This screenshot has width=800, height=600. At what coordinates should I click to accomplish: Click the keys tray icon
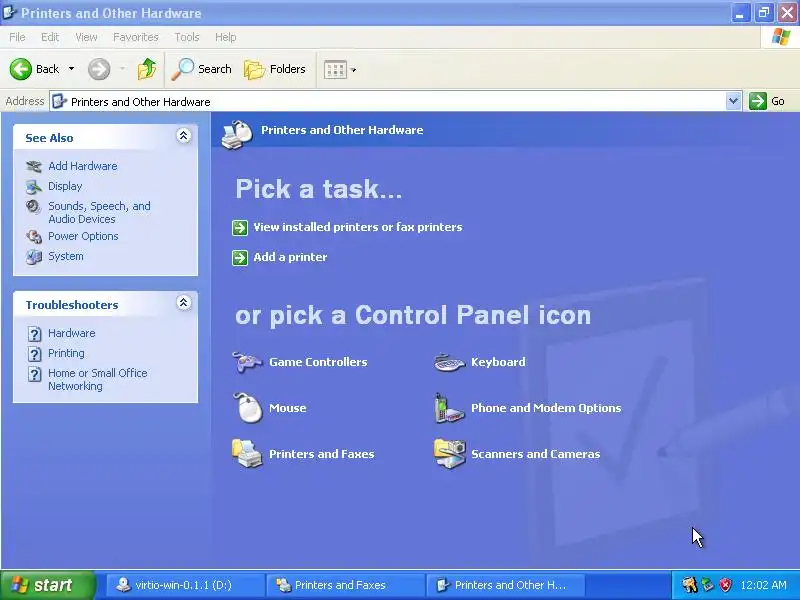point(689,585)
